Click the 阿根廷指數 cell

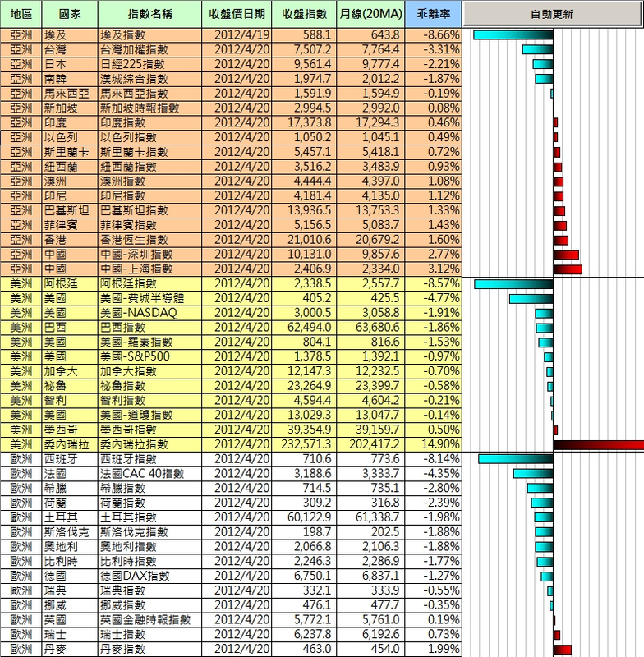pos(149,283)
